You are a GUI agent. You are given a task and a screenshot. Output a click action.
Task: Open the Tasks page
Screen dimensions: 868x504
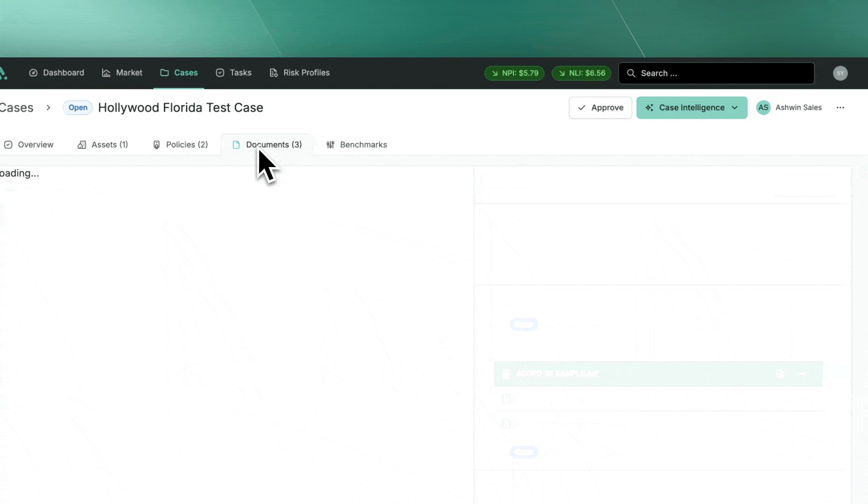click(x=233, y=73)
